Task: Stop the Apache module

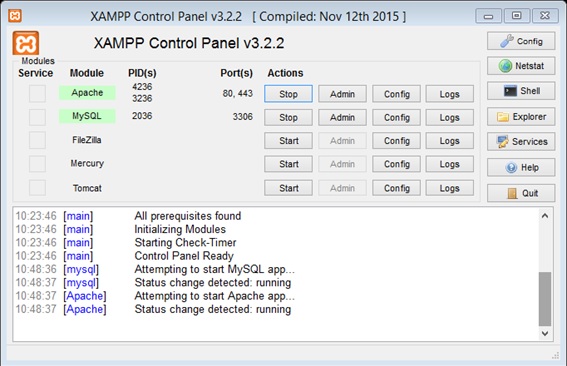Action: coord(288,94)
